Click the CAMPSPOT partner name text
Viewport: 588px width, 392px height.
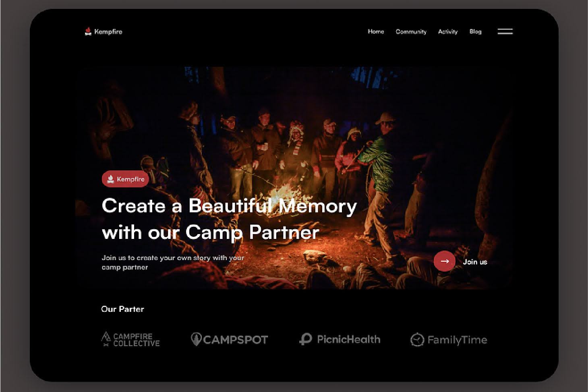tap(235, 340)
